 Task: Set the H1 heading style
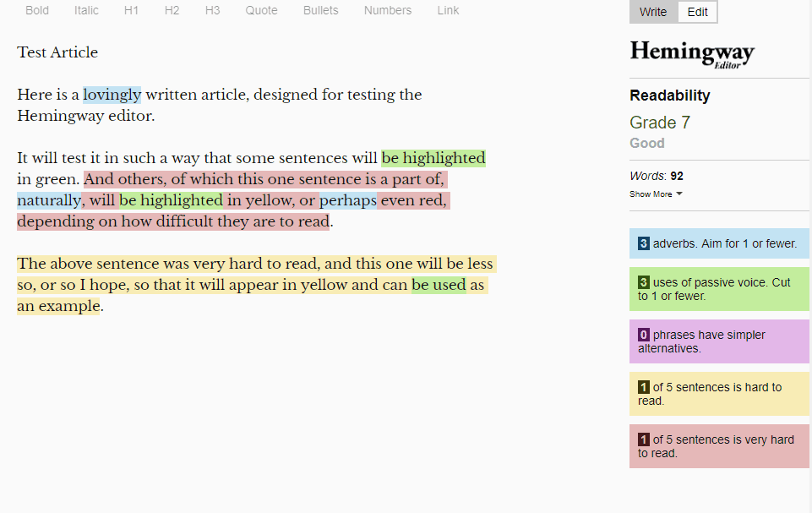131,10
